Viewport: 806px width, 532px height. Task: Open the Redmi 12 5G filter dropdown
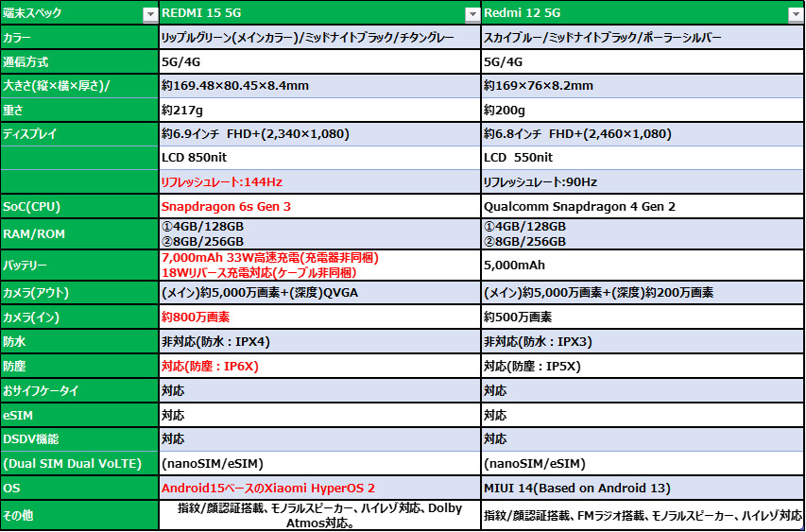795,14
